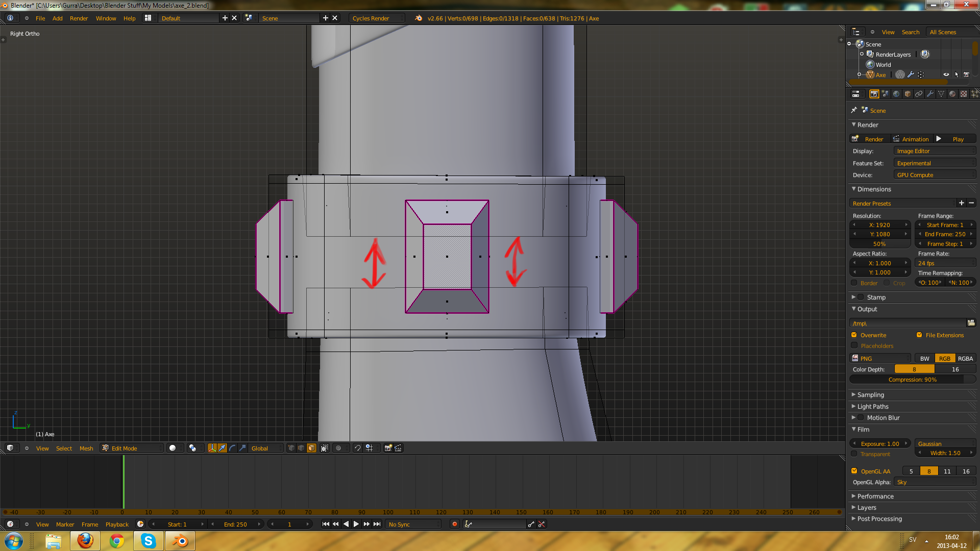Open the Select menu in 3D header
The height and width of the screenshot is (551, 980).
[x=64, y=448]
